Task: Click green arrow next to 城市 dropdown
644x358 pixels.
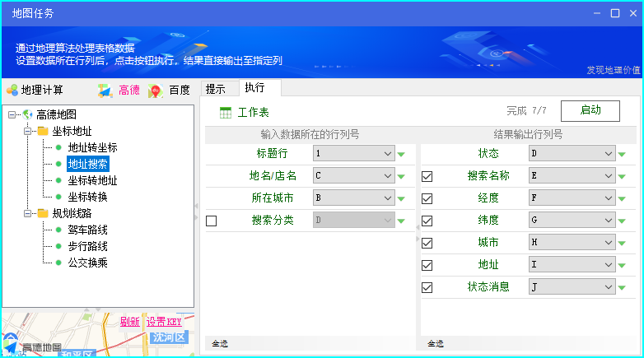Action: pyautogui.click(x=622, y=243)
